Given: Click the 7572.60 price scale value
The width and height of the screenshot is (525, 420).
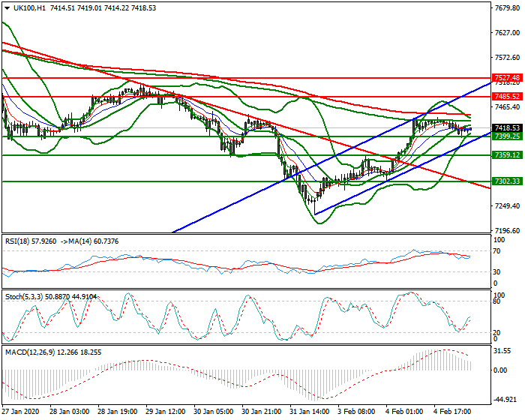Looking at the screenshot, I should (507, 58).
